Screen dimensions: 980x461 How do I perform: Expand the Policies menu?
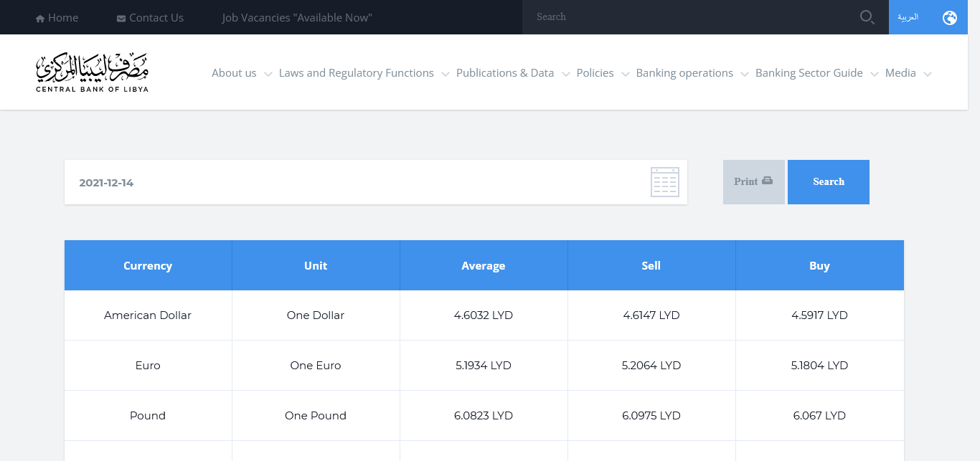pos(602,73)
